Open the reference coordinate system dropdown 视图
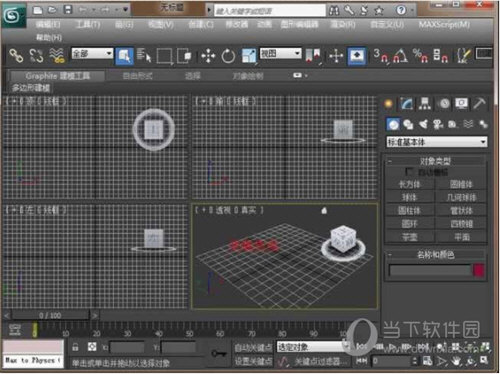The width and height of the screenshot is (500, 374). [x=281, y=53]
